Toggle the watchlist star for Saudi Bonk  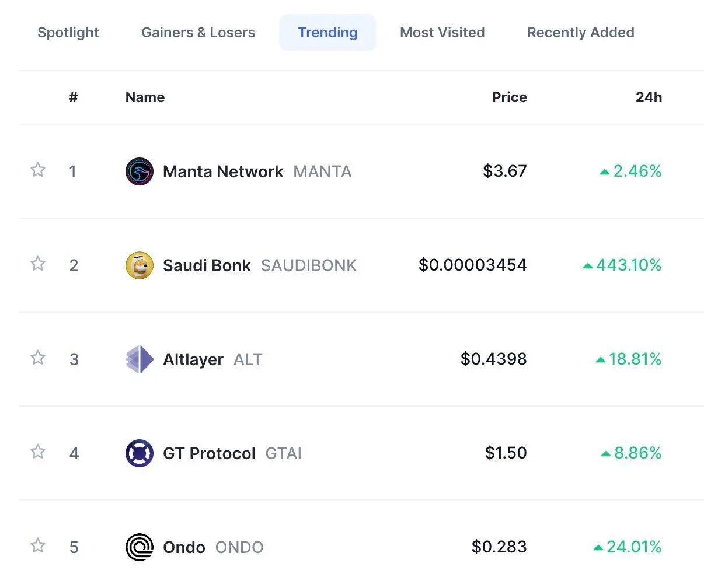(38, 264)
